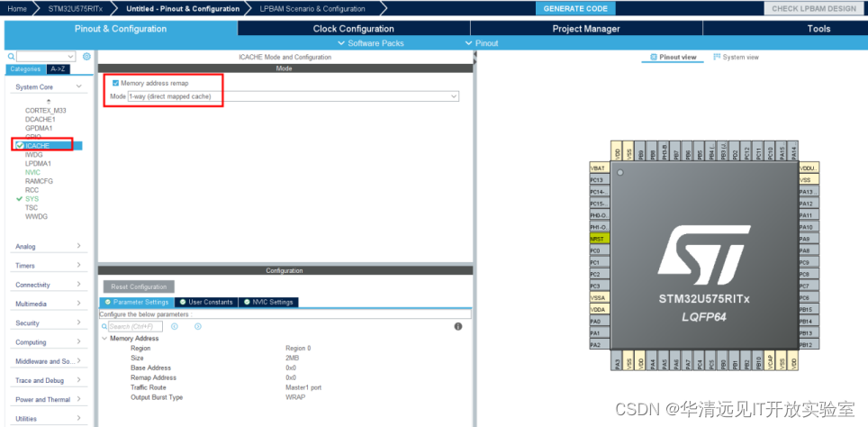Viewport: 868px width, 427px height.
Task: Switch to A->Z sorted tab
Action: 59,69
